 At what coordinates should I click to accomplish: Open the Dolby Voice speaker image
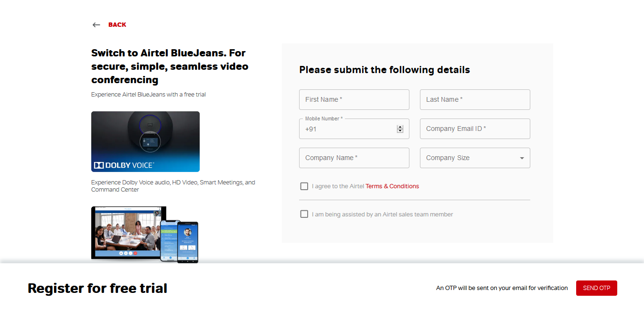[145, 141]
